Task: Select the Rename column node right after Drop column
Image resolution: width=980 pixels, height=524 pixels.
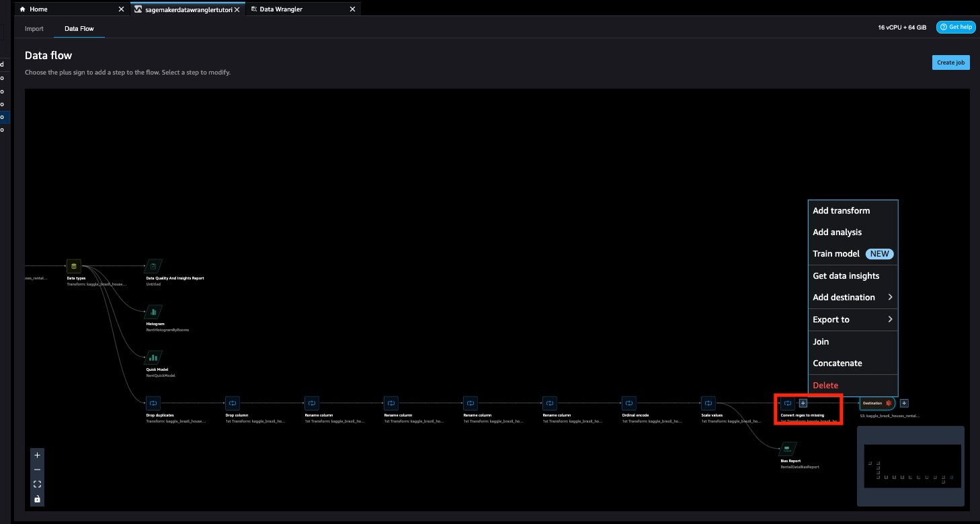Action: 312,403
